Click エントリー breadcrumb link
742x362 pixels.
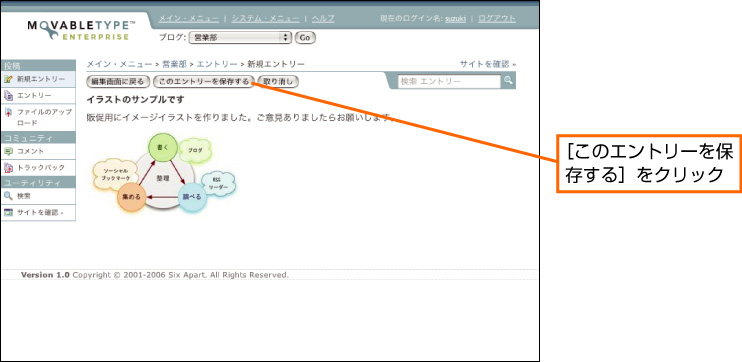pyautogui.click(x=217, y=64)
